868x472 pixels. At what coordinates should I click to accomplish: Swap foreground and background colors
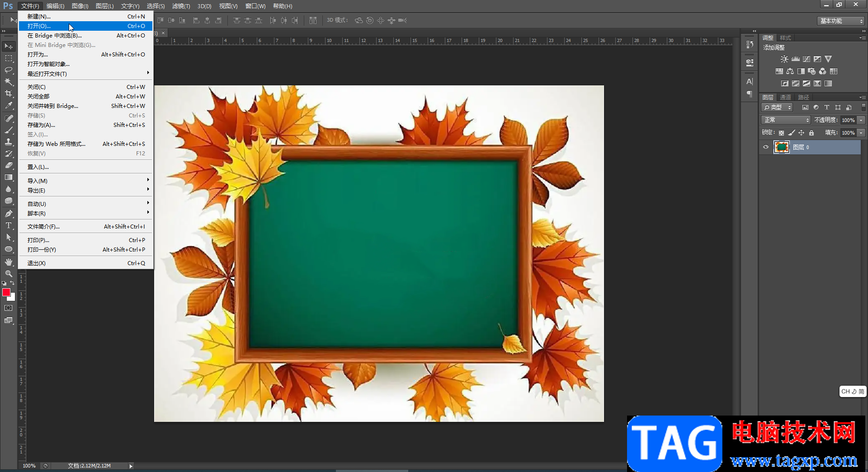[x=13, y=283]
